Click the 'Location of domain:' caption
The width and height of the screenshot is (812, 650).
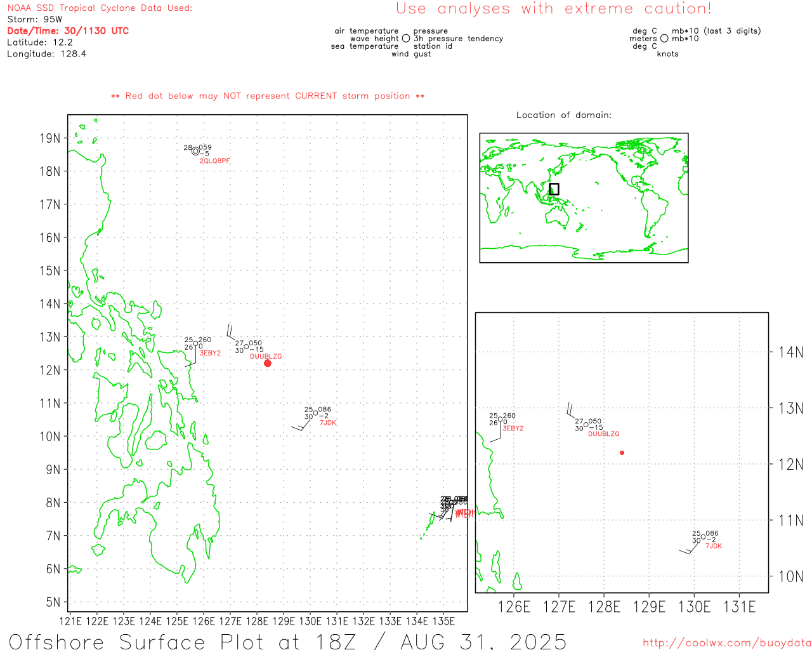point(564,115)
